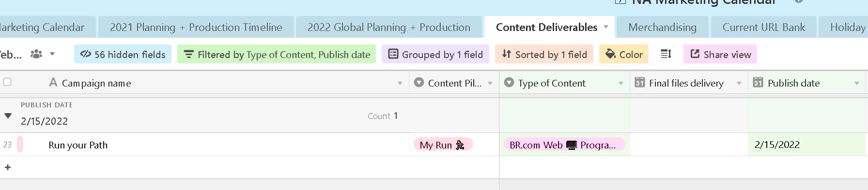Open the Color options button
The image size is (868, 190).
(624, 54)
